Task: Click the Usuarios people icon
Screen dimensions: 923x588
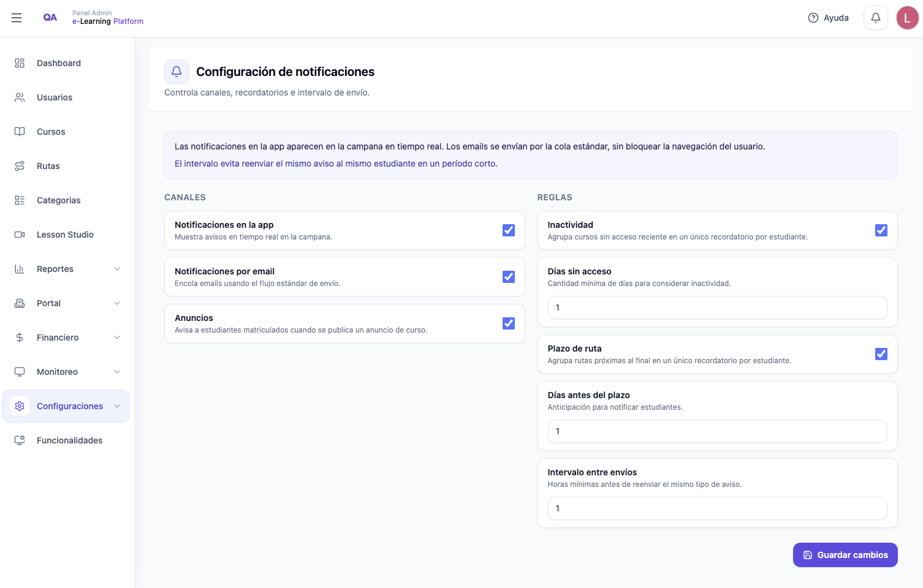Action: [20, 97]
